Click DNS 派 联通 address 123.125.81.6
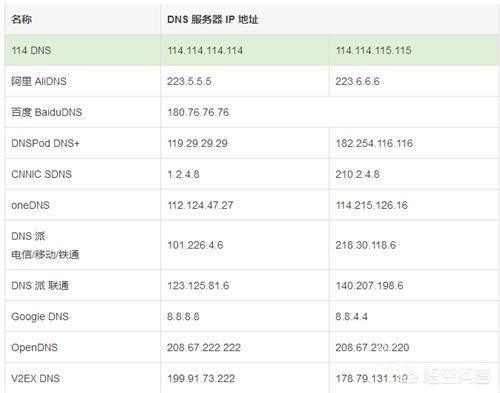Viewport: 500px width, 393px height. click(198, 286)
